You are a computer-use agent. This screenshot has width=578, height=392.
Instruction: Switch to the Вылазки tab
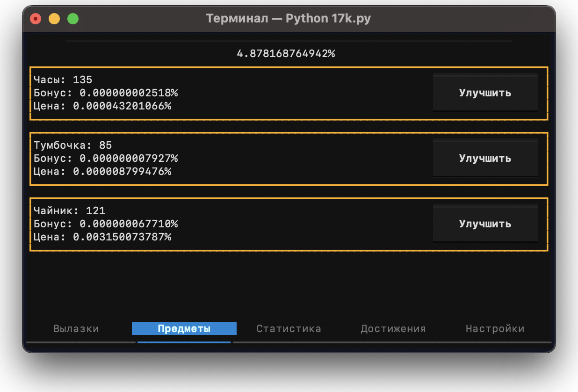[x=76, y=329]
